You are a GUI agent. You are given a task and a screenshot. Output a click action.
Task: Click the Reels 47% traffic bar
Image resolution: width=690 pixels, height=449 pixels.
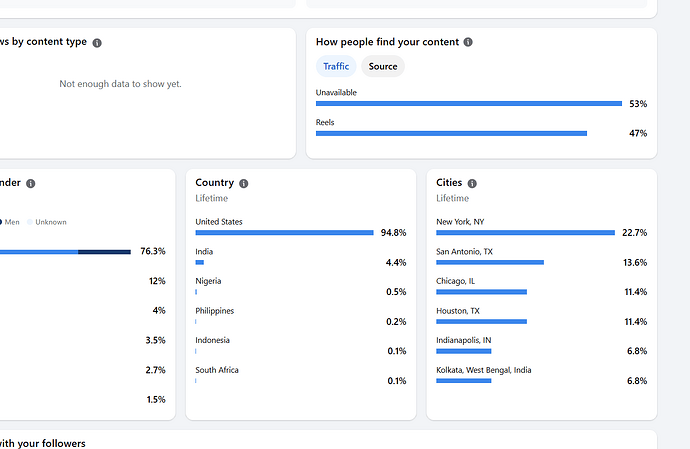click(451, 133)
